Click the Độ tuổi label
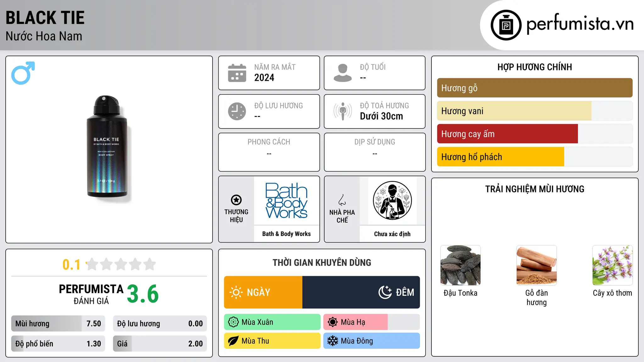The width and height of the screenshot is (644, 362). pyautogui.click(x=373, y=67)
